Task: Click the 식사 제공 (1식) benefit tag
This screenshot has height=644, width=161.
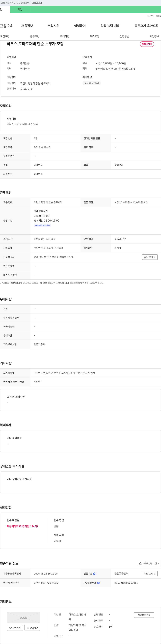Action: (x=92, y=83)
